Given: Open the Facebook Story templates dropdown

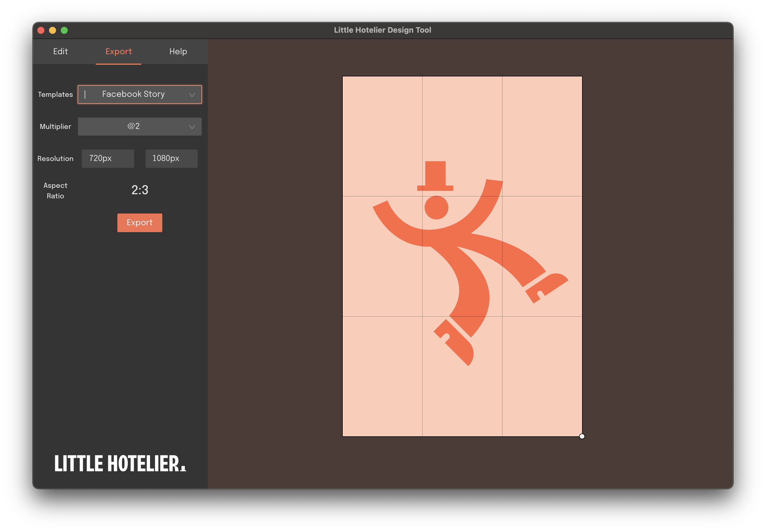Looking at the screenshot, I should click(x=133, y=94).
